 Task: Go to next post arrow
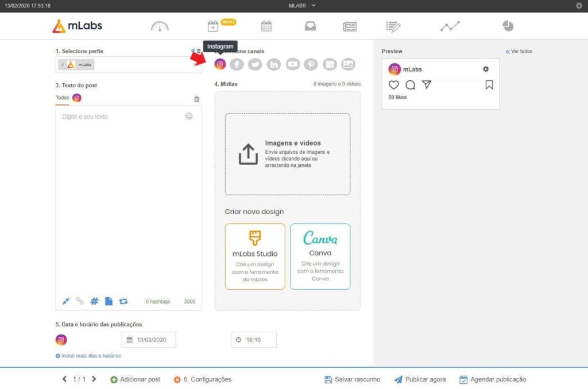[x=94, y=379]
